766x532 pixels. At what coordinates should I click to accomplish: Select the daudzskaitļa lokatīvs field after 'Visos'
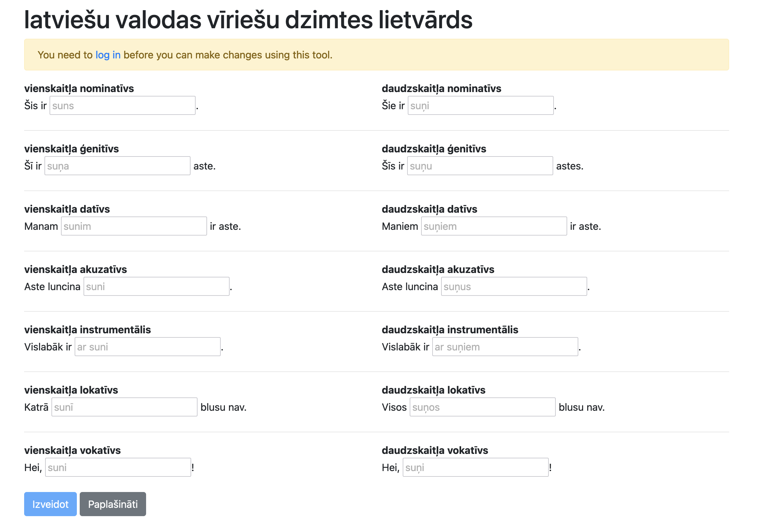(x=482, y=407)
